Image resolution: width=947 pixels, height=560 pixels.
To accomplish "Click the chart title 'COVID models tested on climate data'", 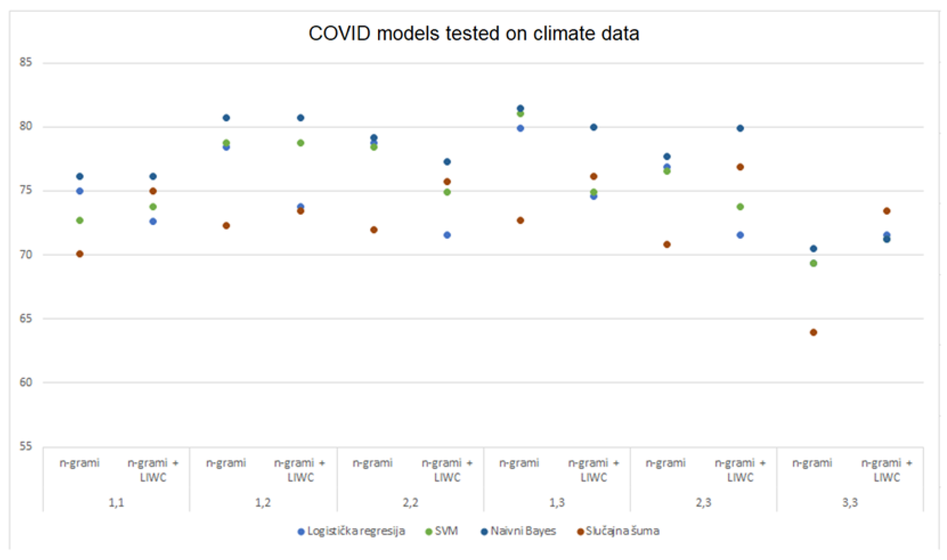I will click(x=473, y=33).
